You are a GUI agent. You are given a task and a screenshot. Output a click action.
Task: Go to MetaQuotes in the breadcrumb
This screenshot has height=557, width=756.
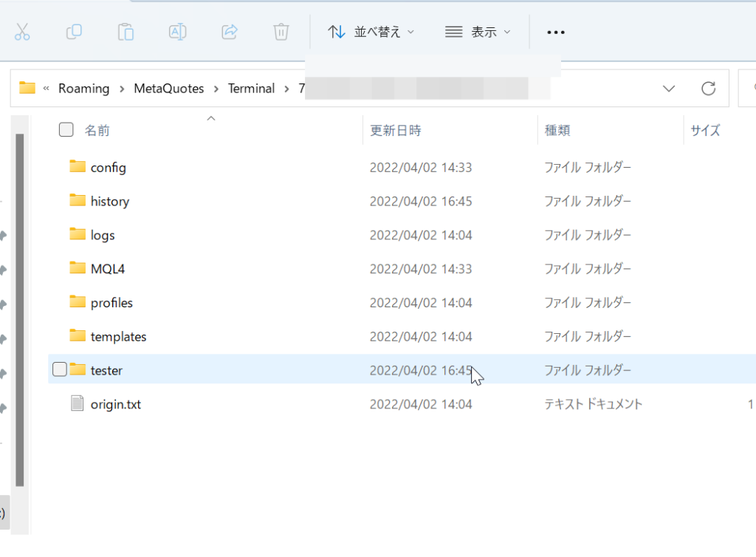(x=169, y=88)
